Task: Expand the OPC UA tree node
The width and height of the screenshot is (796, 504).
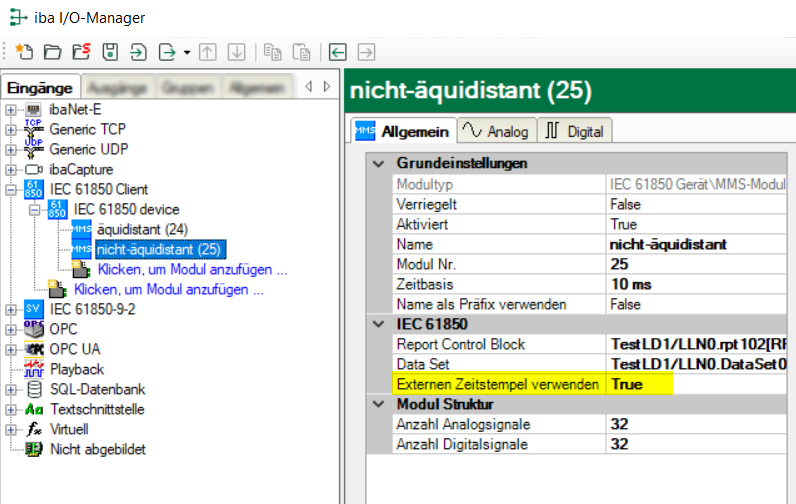Action: click(11, 349)
